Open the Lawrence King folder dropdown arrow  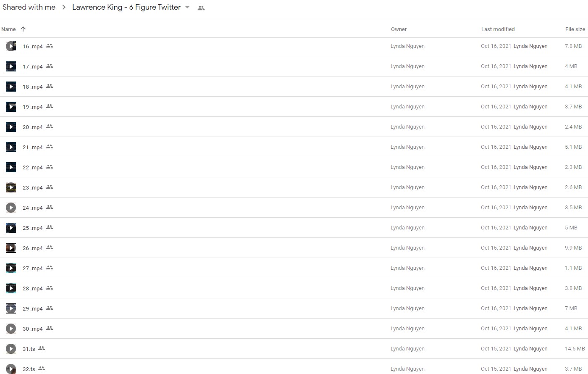[187, 8]
